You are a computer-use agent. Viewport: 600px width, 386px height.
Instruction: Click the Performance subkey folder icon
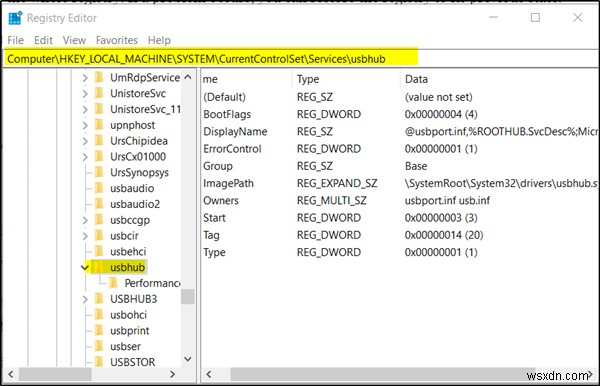point(114,283)
